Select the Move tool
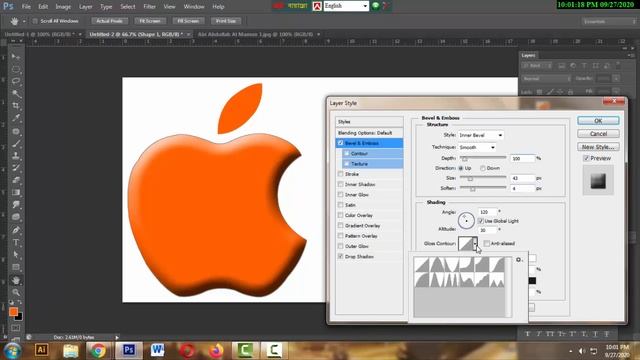This screenshot has width=640, height=360. (x=16, y=57)
